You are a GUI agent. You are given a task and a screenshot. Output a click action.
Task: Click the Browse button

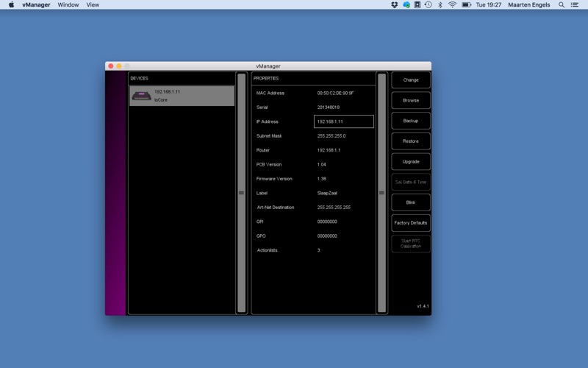tap(411, 100)
